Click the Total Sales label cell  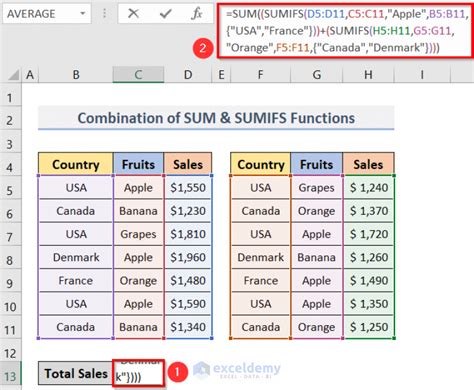pyautogui.click(x=76, y=373)
